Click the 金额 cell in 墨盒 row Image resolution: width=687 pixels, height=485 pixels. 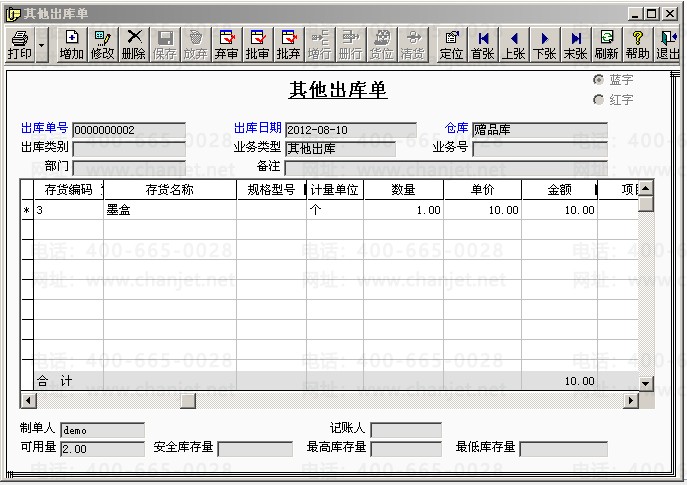560,210
